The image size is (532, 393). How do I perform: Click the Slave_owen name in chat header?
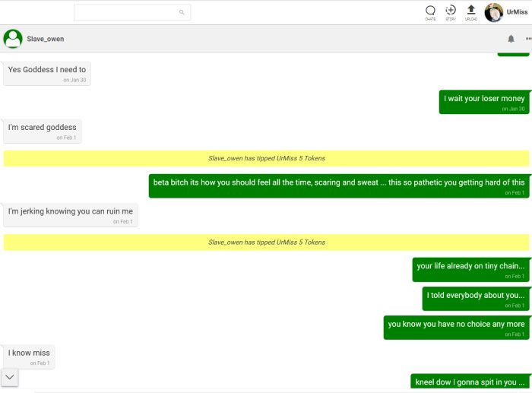[46, 39]
